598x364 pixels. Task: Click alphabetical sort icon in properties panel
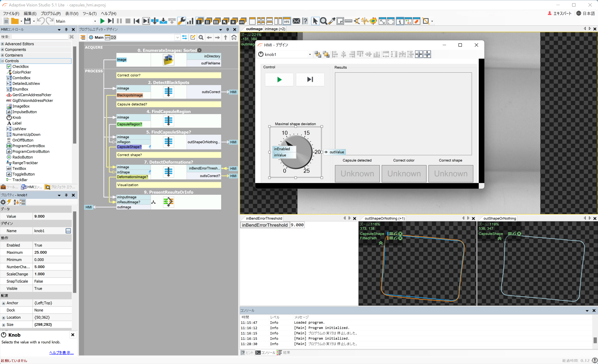[16, 202]
